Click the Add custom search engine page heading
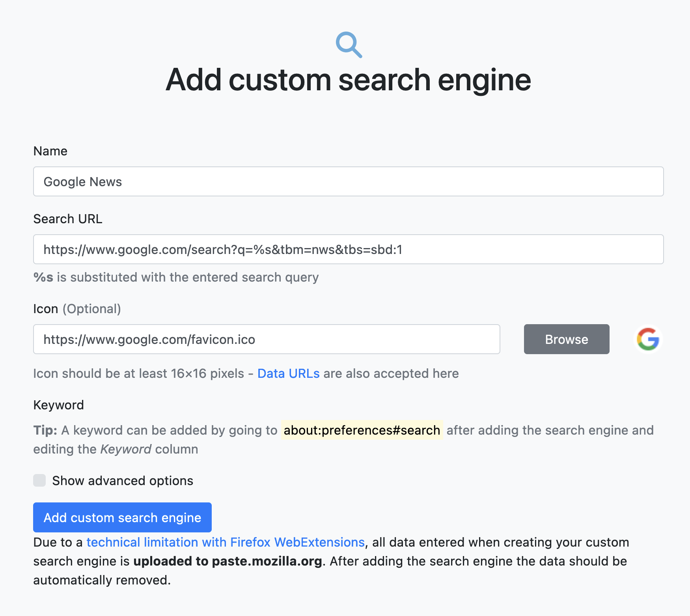This screenshot has height=616, width=690. tap(349, 80)
